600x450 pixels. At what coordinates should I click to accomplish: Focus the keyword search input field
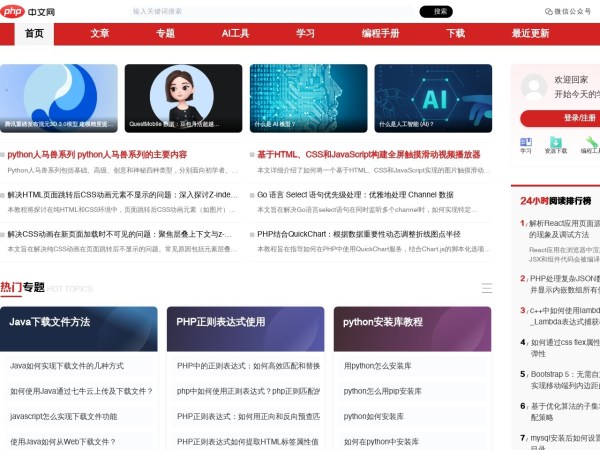(272, 11)
